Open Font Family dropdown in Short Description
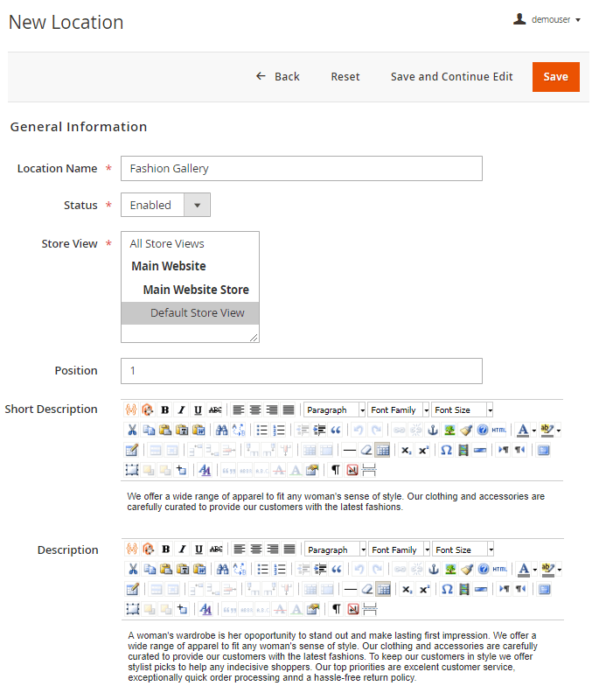This screenshot has width=599, height=700. click(x=399, y=409)
